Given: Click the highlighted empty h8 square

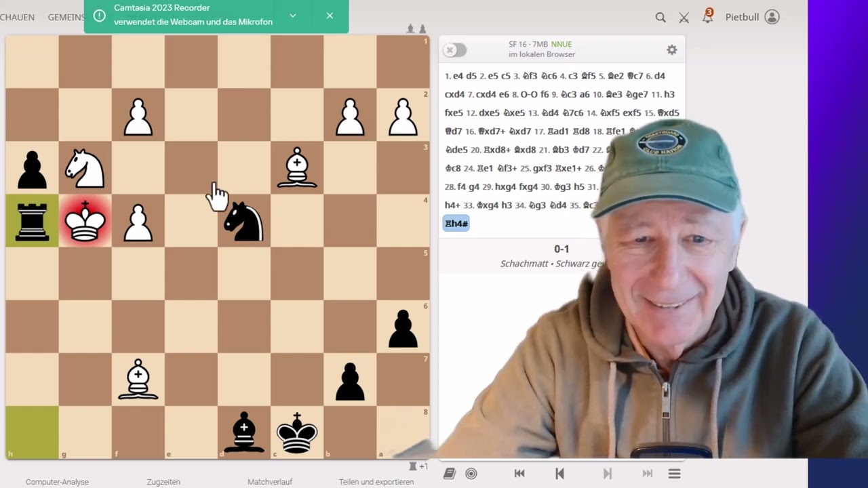Looking at the screenshot, I should 32,432.
